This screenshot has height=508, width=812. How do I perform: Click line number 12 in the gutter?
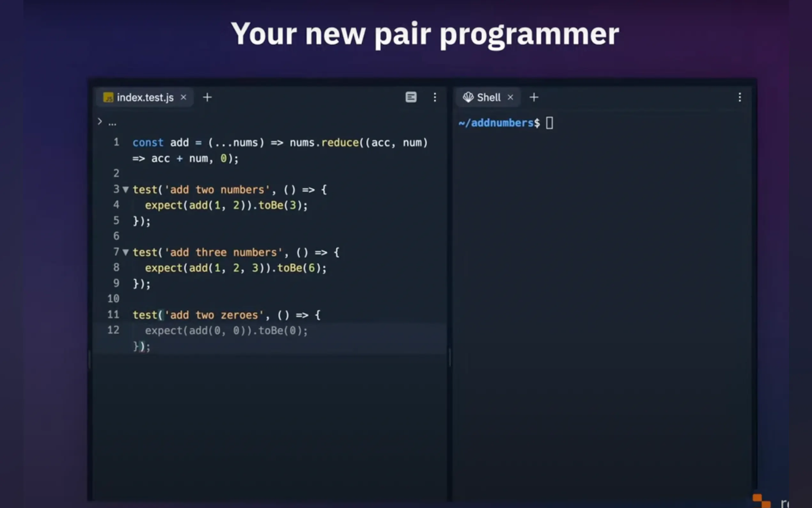(x=113, y=330)
